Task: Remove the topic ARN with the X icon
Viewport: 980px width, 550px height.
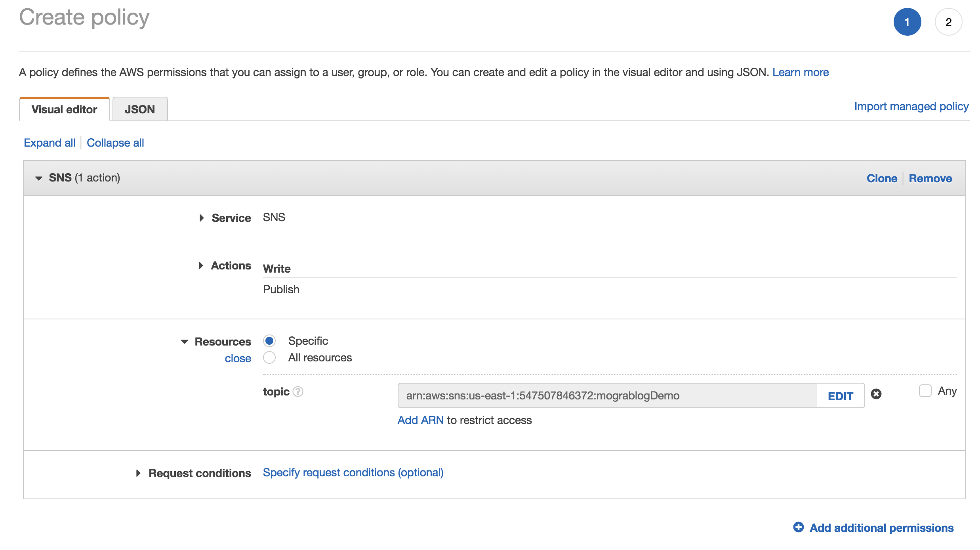Action: coord(876,394)
